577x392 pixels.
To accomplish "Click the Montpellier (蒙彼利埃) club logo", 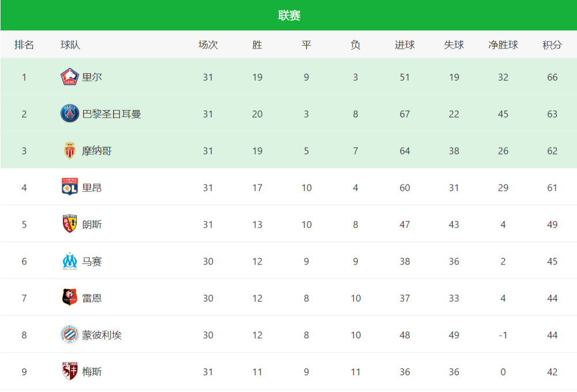I will pos(70,335).
